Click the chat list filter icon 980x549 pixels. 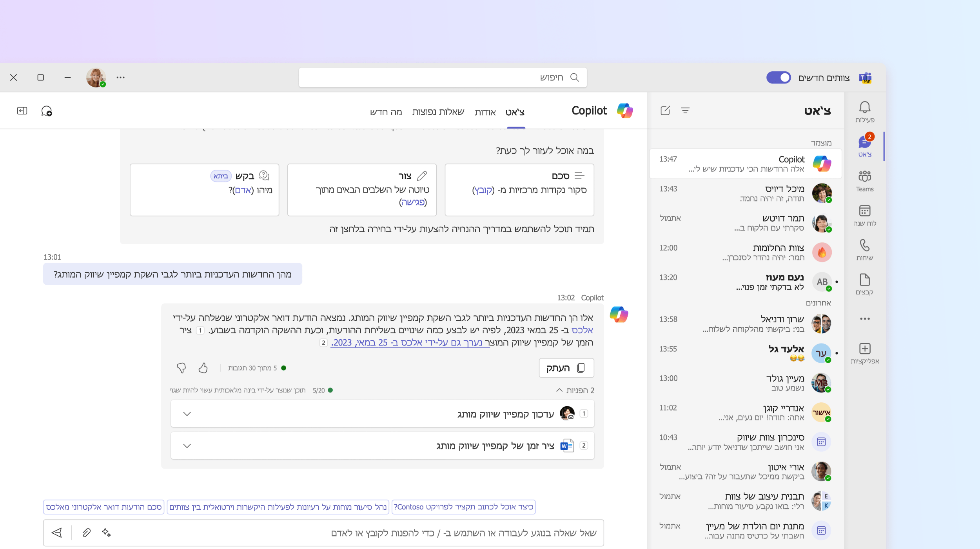[x=685, y=111]
